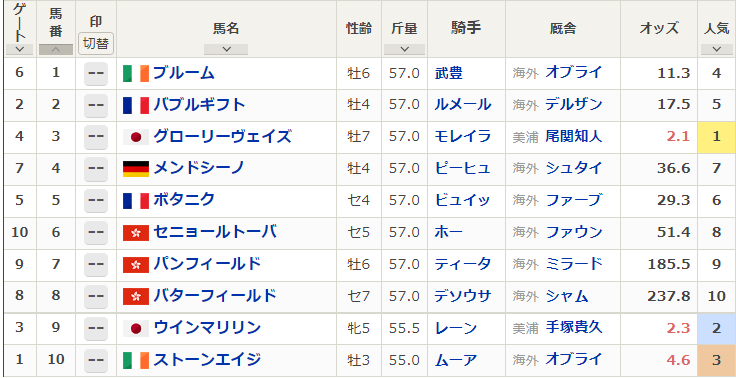Click the Japanese flag beside ウインマリリン
This screenshot has width=736, height=378.
point(136,328)
